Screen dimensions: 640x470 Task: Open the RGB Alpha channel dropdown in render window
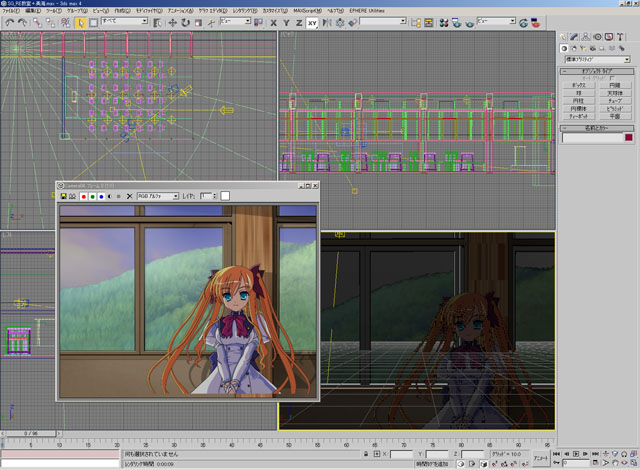158,196
